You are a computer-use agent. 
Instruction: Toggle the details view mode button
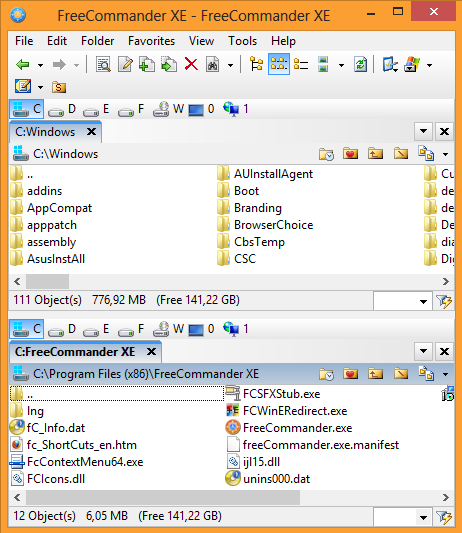point(301,64)
